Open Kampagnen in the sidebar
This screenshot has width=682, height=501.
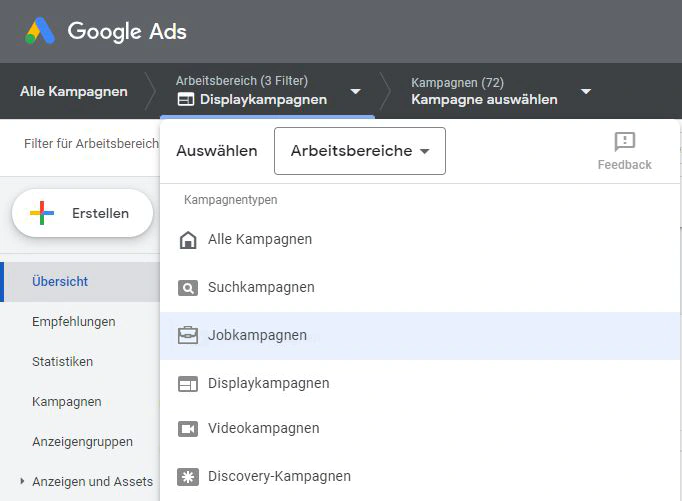point(67,402)
